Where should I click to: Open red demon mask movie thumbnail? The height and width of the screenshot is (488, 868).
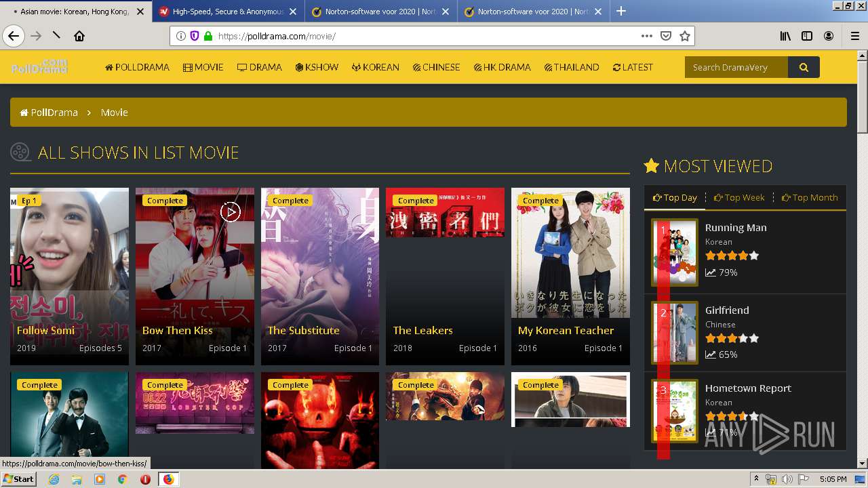tap(320, 420)
